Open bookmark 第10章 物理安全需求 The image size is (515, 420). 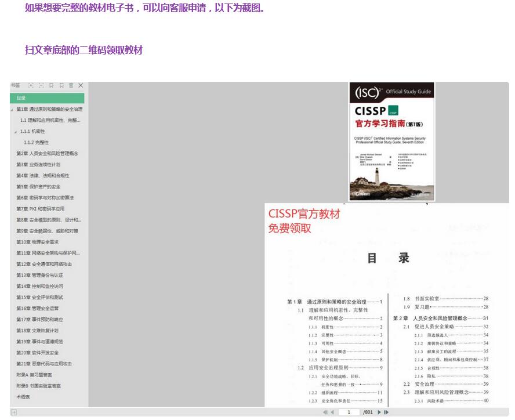[x=38, y=242]
